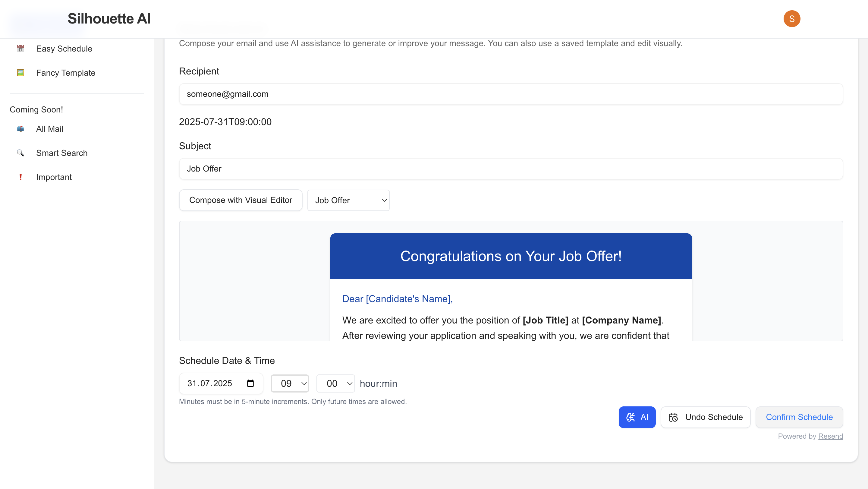Click the AI assistant button
Screen dimensions: 868x489
[637, 417]
